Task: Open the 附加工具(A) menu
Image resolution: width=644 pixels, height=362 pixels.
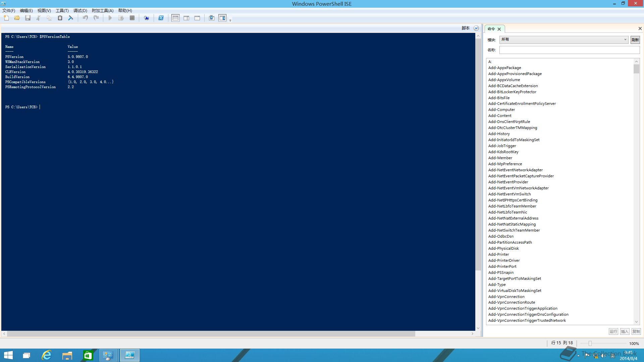Action: [x=103, y=11]
